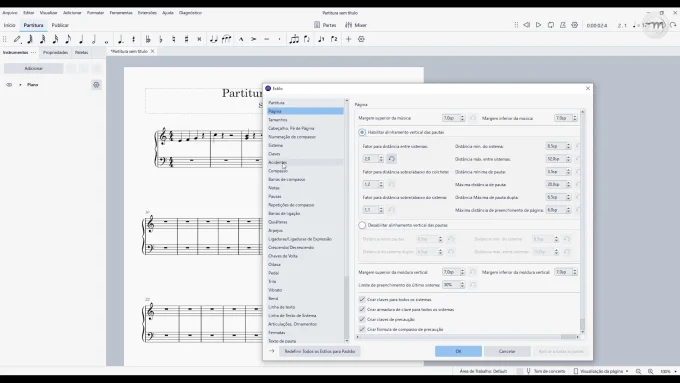Open the Arquivo menu
The width and height of the screenshot is (680, 383).
pyautogui.click(x=10, y=13)
